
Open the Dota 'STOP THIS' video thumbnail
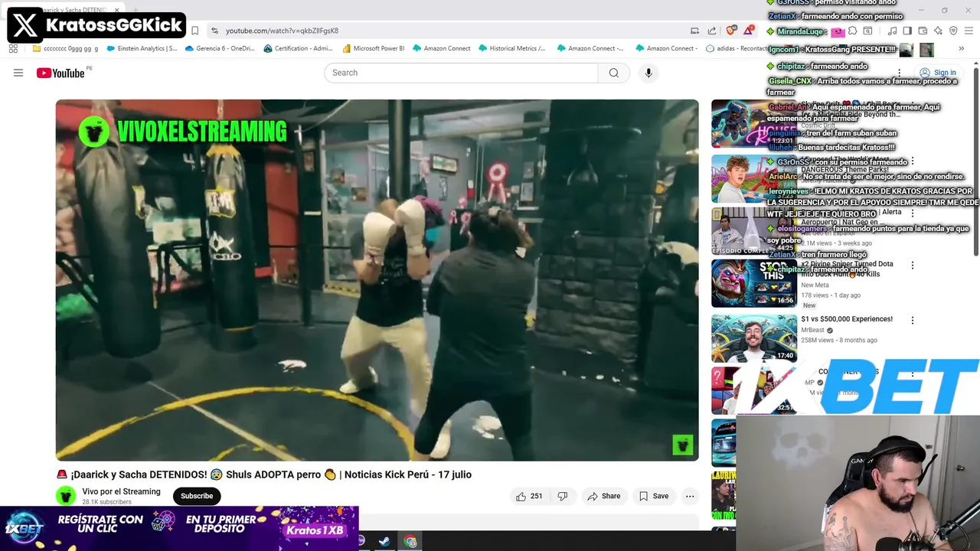coord(753,283)
